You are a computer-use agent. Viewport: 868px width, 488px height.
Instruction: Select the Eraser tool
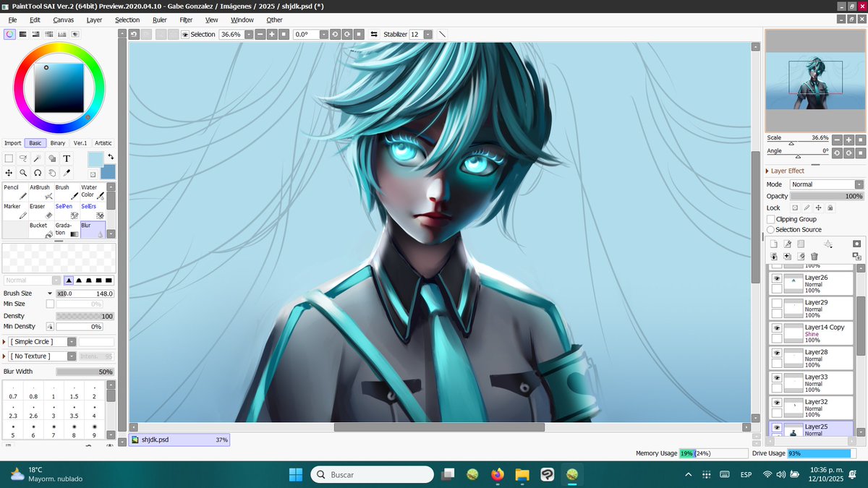[41, 210]
